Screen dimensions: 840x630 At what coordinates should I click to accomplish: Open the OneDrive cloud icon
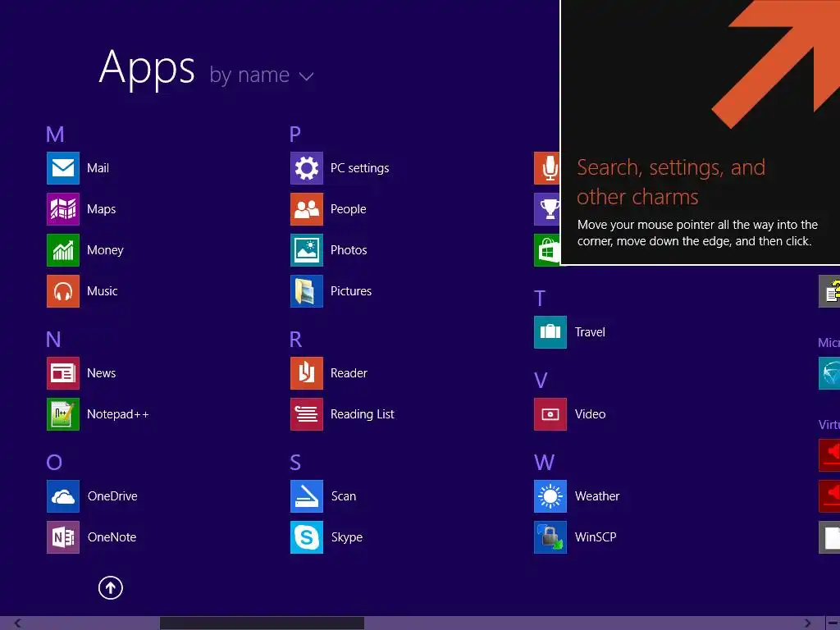62,496
